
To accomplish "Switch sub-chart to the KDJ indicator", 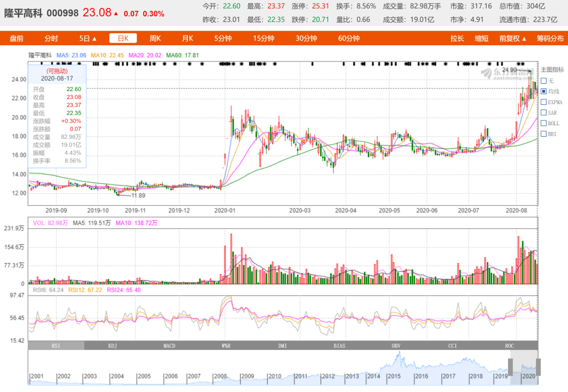I will tap(113, 346).
